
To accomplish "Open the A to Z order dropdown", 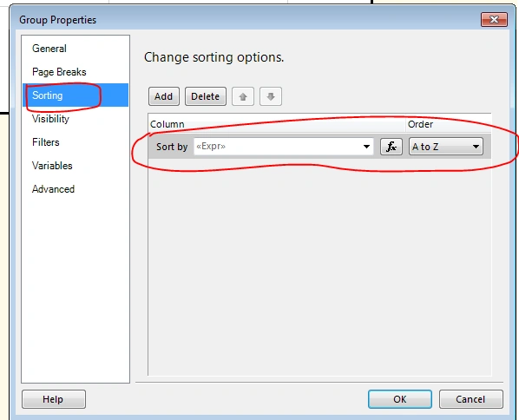I will 446,147.
